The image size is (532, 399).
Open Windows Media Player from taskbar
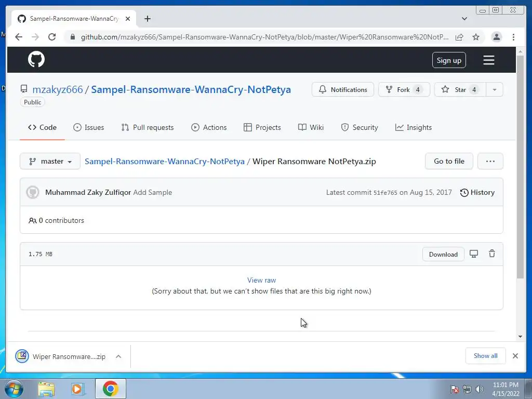[x=77, y=389]
